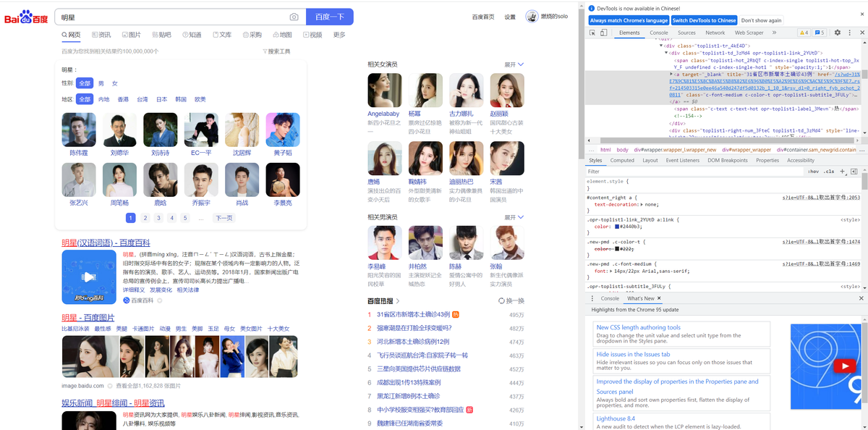
Task: Click the 搜索工具 filter tool
Action: pyautogui.click(x=276, y=51)
